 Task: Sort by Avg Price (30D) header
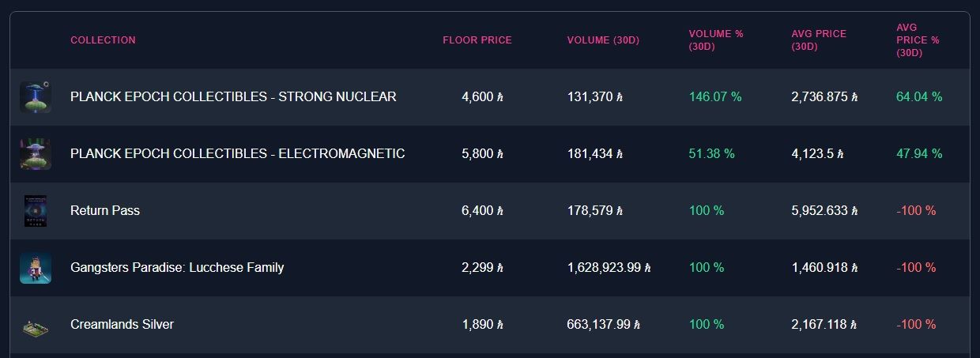[818, 40]
